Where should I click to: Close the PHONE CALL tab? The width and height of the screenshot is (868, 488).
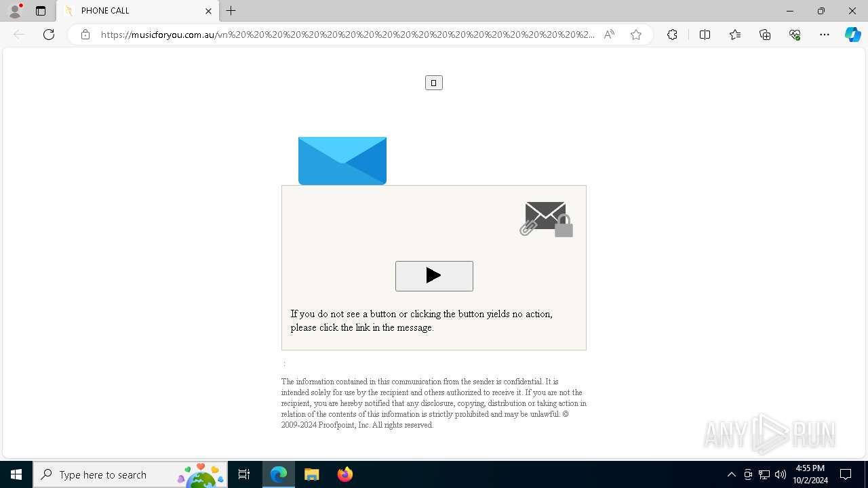(x=208, y=11)
